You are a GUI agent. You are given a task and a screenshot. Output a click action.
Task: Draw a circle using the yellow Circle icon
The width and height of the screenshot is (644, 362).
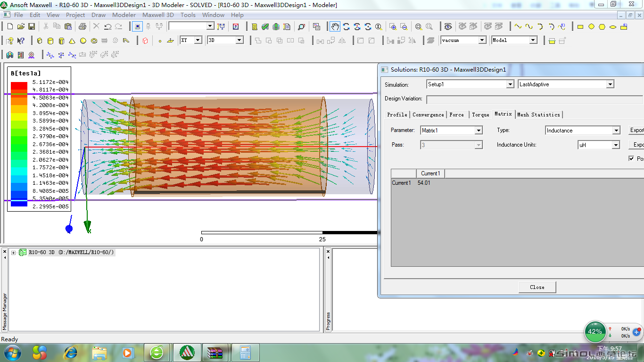(x=591, y=26)
